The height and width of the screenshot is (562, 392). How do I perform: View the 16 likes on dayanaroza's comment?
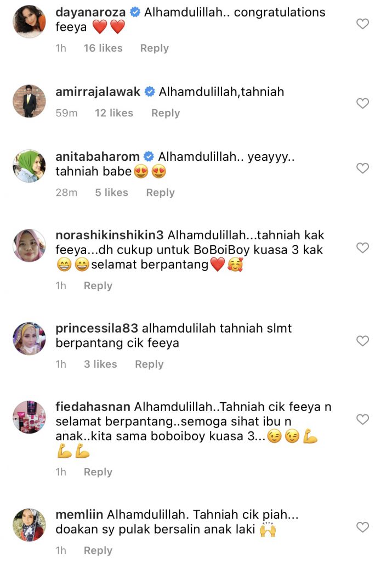(103, 48)
